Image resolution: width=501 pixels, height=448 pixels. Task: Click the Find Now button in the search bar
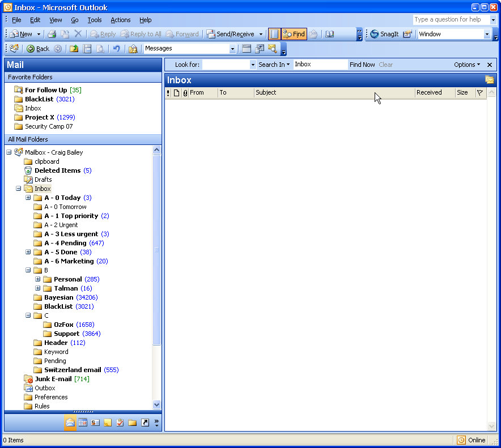coord(362,65)
